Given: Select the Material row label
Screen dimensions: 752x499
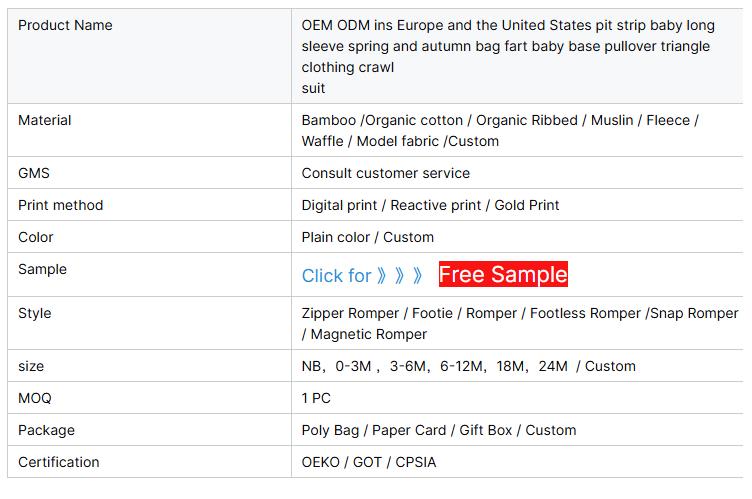Looking at the screenshot, I should (45, 120).
